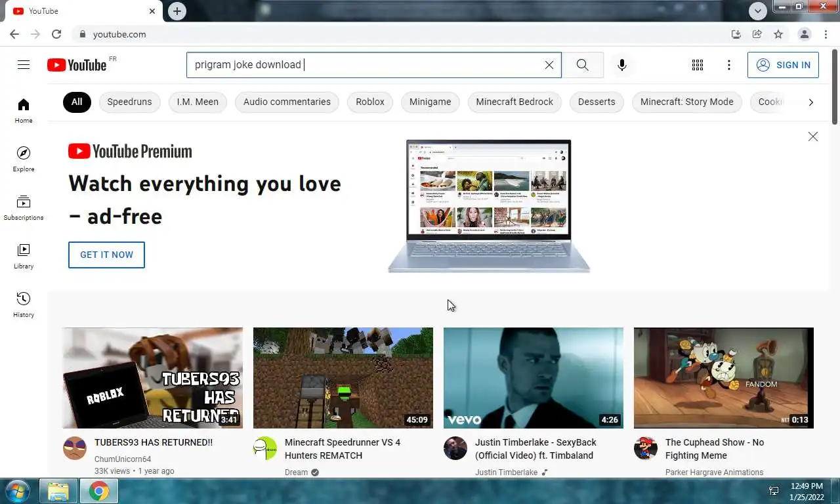Click the page vertical scrollbar
The width and height of the screenshot is (840, 504).
835,85
